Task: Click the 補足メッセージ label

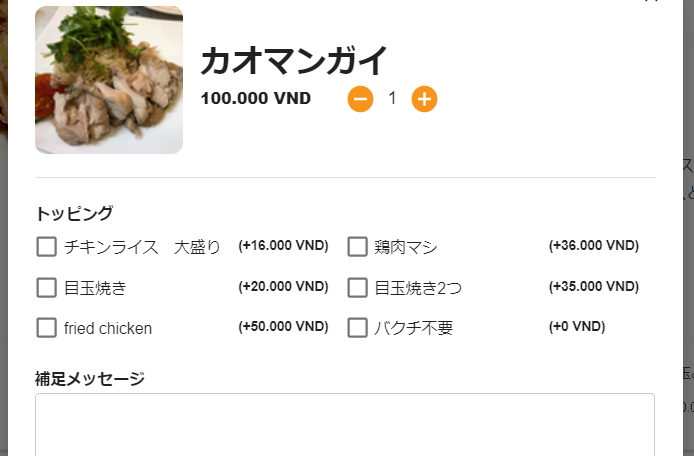Action: [x=90, y=379]
